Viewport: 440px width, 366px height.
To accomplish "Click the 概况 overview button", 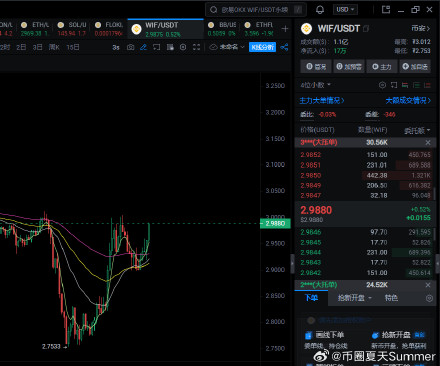I will [x=316, y=67].
